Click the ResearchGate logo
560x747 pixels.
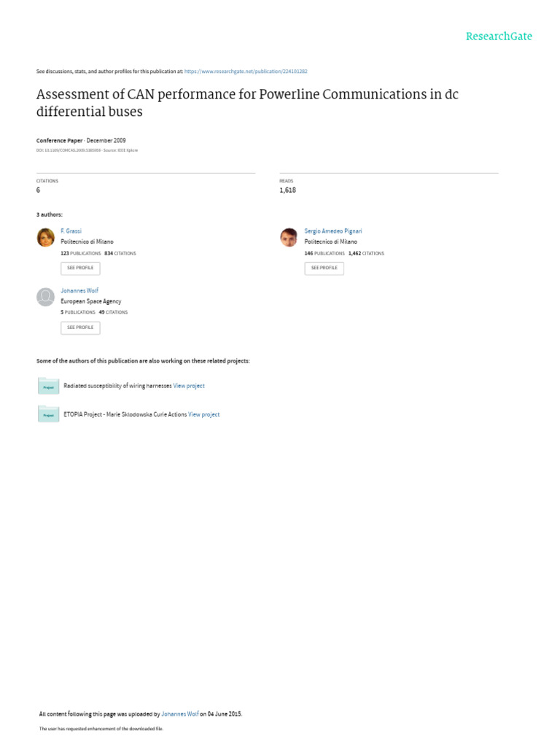click(499, 36)
